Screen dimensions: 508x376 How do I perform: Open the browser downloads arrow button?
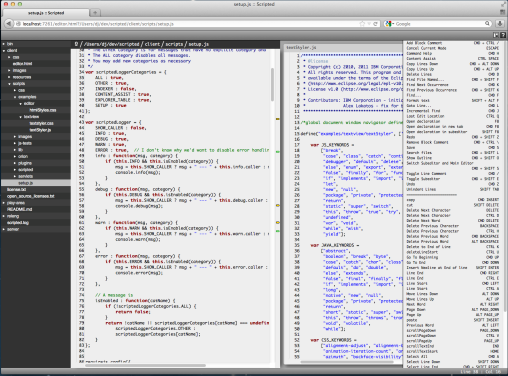pyautogui.click(x=500, y=24)
